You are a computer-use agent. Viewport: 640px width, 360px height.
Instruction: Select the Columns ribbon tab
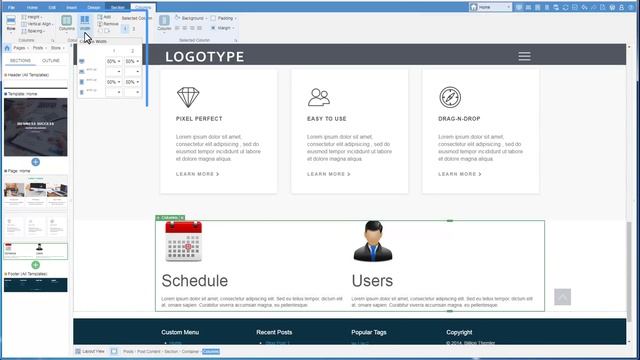coord(143,7)
